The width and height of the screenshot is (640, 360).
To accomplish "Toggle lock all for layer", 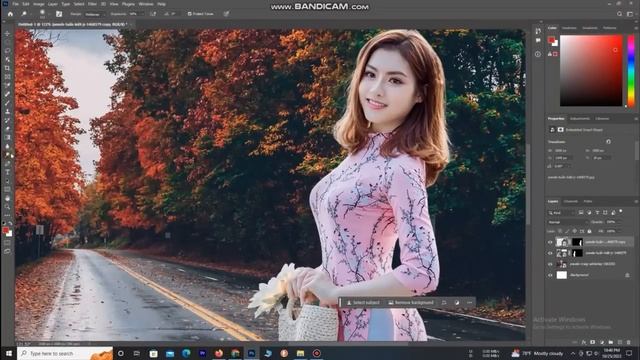I will point(589,231).
